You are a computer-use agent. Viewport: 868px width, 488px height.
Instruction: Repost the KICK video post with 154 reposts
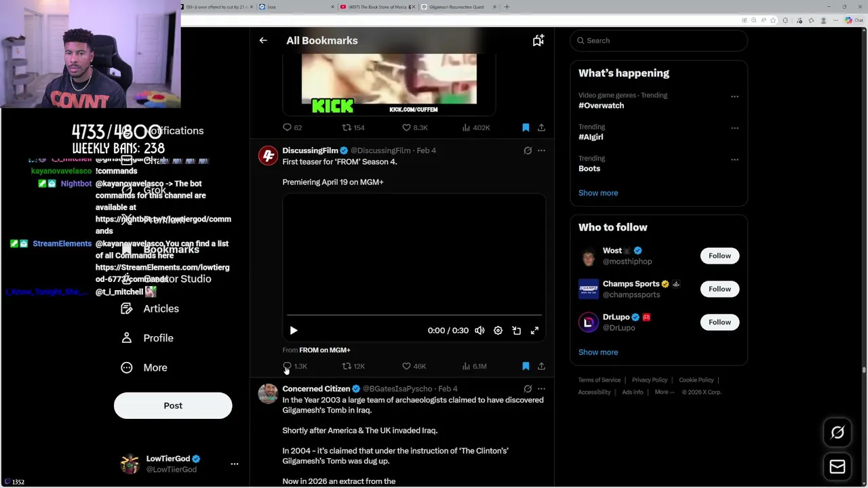click(x=353, y=127)
